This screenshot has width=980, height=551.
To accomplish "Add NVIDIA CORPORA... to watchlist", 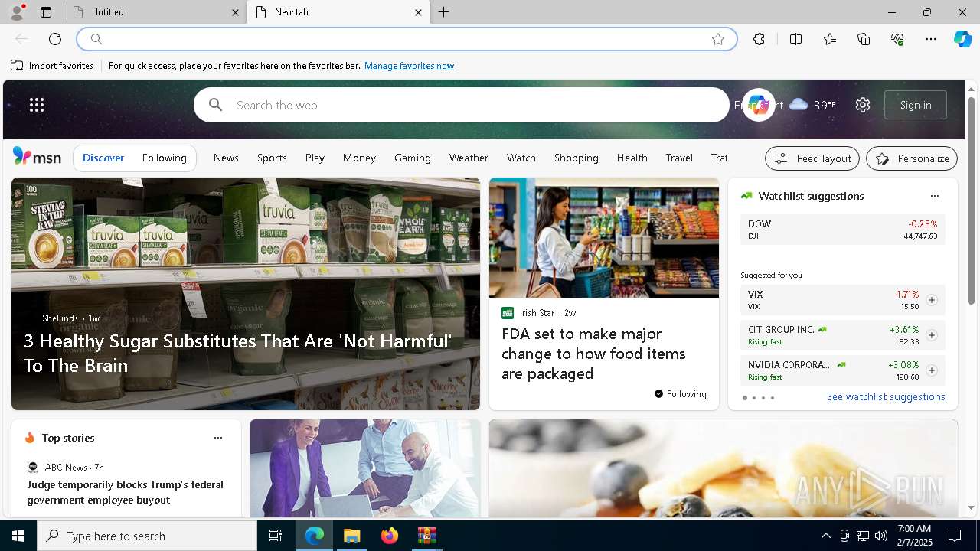I will tap(932, 370).
